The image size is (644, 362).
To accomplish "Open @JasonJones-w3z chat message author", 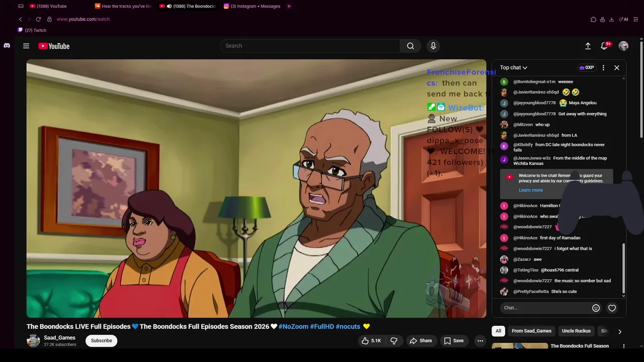I will coord(532,158).
